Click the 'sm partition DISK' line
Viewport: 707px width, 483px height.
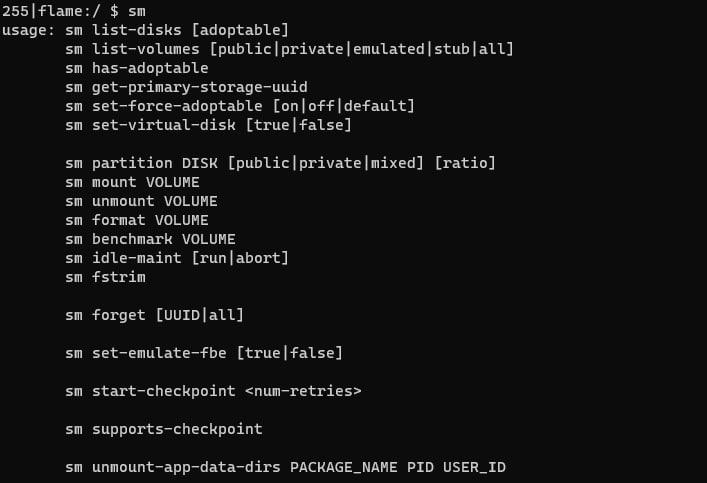(142, 163)
